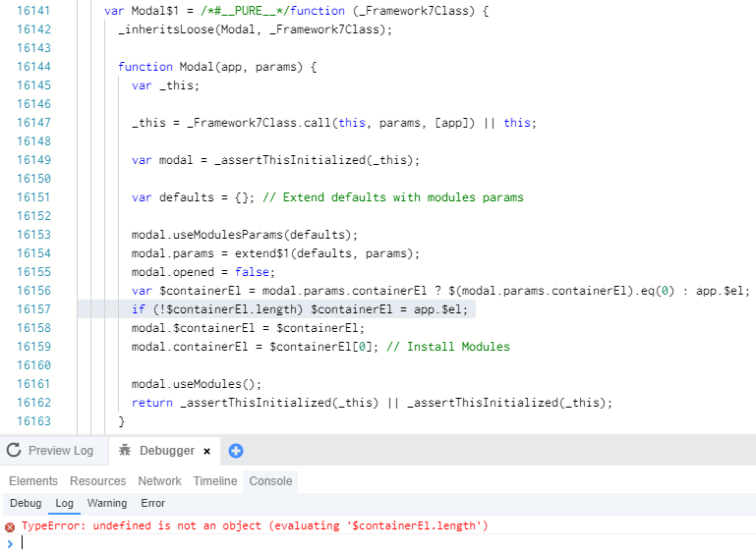Click 'modal.useModules();' line
This screenshot has height=552, width=756.
point(197,384)
